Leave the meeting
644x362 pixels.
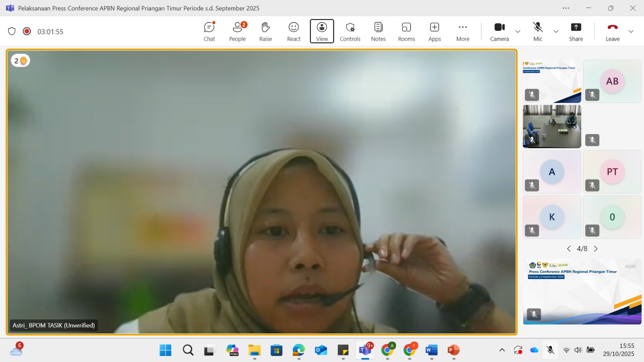tap(612, 31)
